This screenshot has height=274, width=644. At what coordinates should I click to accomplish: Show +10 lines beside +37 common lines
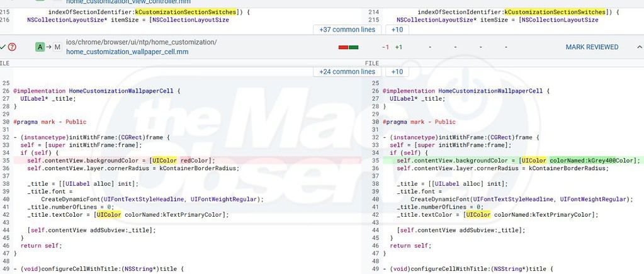pyautogui.click(x=397, y=30)
